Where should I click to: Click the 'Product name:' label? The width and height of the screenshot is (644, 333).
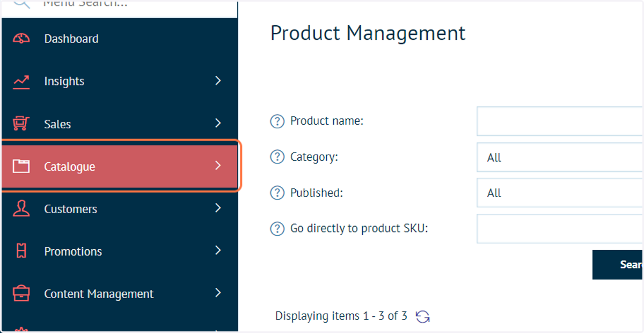pos(327,121)
